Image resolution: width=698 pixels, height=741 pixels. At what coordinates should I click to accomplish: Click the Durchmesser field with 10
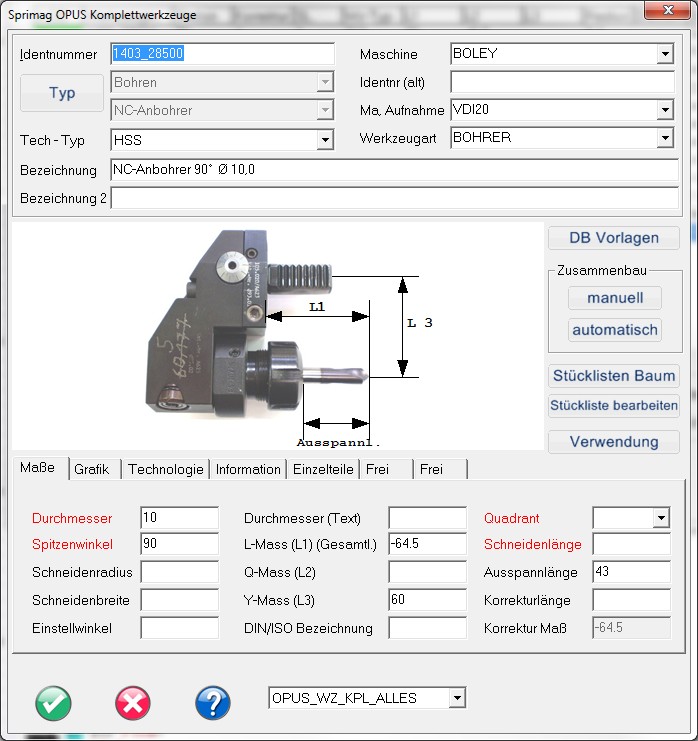coord(180,518)
